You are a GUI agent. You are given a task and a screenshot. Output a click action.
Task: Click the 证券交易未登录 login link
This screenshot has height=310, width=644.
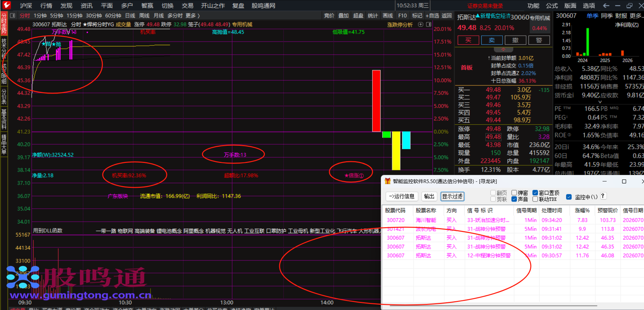click(x=485, y=6)
